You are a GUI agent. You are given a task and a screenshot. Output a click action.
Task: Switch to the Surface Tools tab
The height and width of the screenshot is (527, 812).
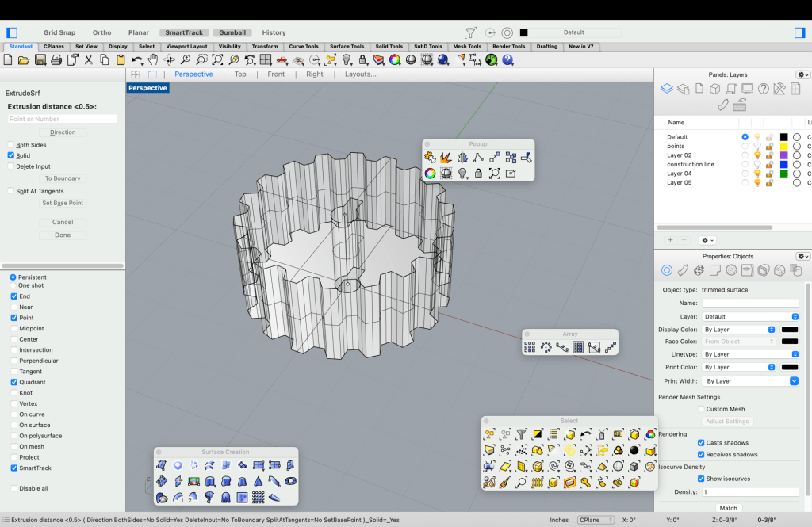[x=347, y=47]
